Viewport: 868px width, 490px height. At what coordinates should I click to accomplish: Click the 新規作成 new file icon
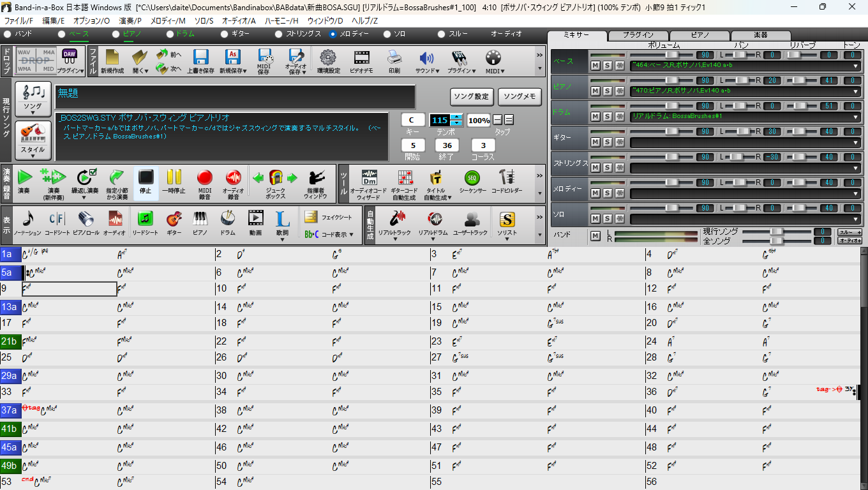coord(112,61)
